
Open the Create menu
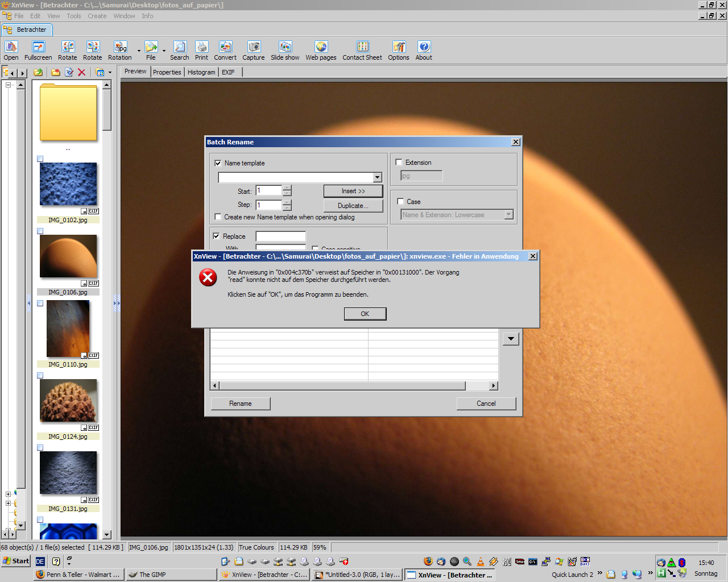(97, 16)
